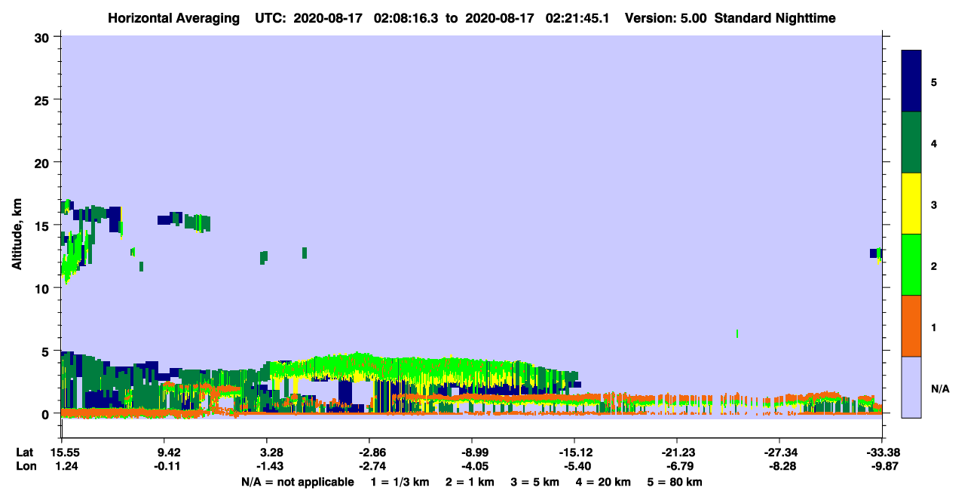The width and height of the screenshot is (980, 503).
Task: Click the 'Lat' row label
Action: pos(24,452)
